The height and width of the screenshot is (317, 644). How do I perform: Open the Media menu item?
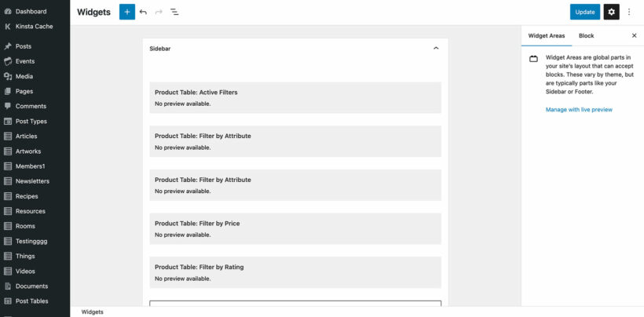(24, 76)
